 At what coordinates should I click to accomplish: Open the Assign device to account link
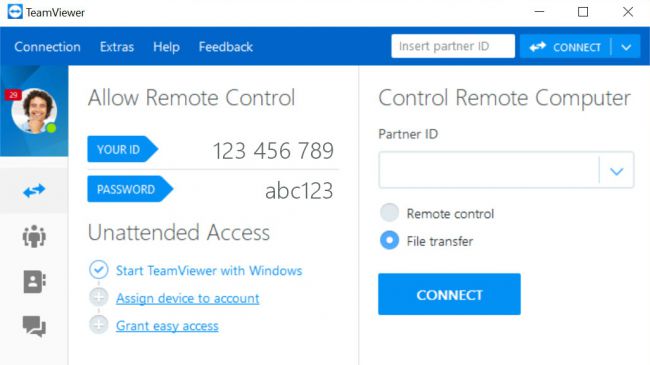click(188, 298)
